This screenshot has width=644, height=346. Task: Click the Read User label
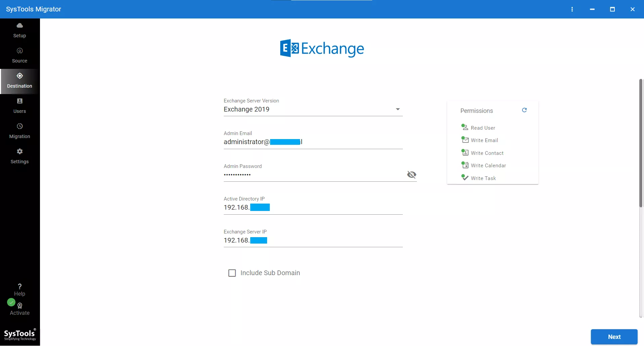point(483,128)
